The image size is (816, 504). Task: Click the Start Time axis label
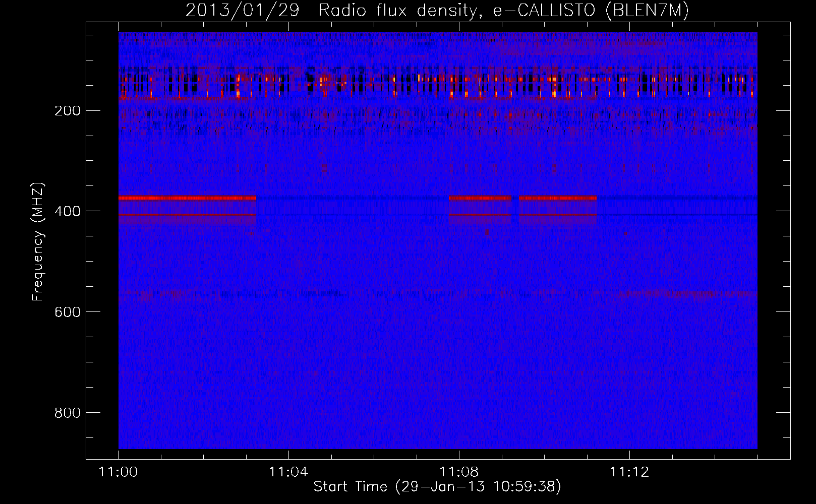437,486
